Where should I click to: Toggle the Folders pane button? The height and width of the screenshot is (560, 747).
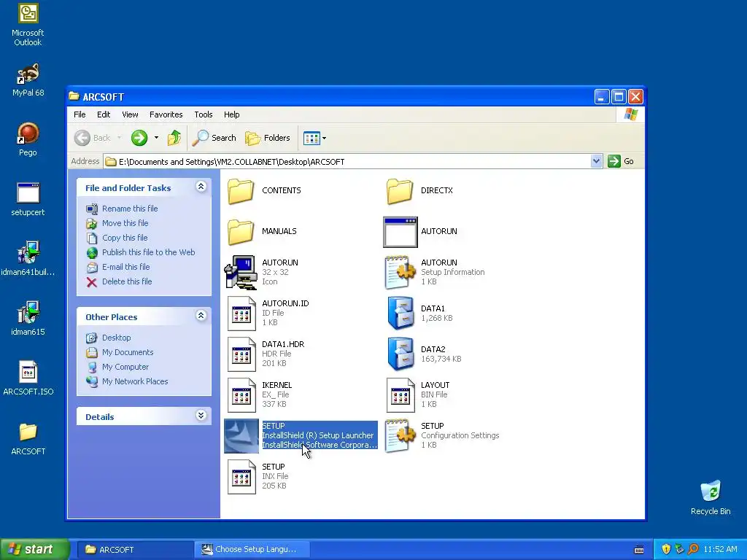point(267,138)
